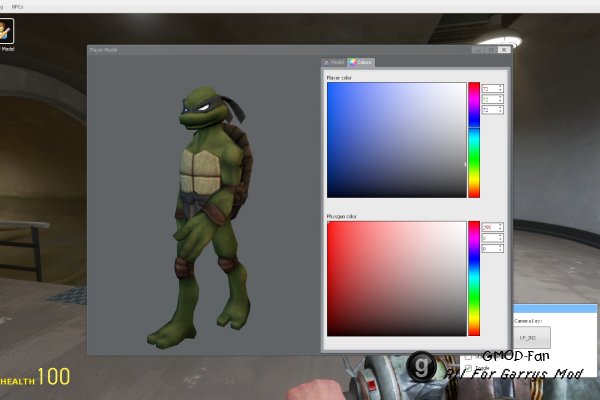600x400 pixels.
Task: Click the Player color blue value field
Action: [x=492, y=110]
